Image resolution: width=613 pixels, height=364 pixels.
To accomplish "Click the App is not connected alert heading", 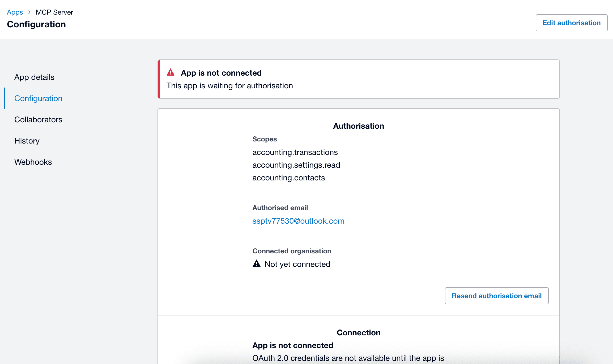I will (221, 73).
